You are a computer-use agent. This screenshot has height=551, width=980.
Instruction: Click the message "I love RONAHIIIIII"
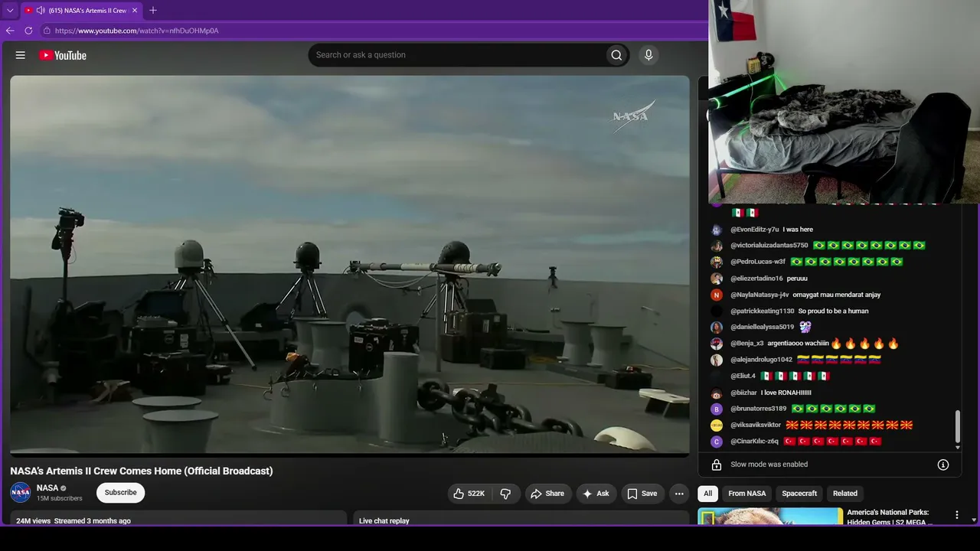point(786,393)
